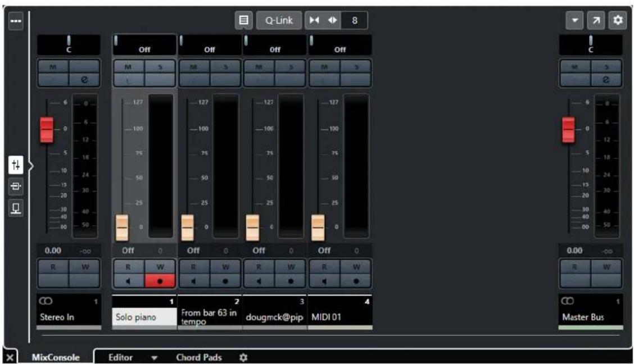Image resolution: width=634 pixels, height=364 pixels.
Task: Mute the MIDI 01 channel
Action: [x=325, y=67]
